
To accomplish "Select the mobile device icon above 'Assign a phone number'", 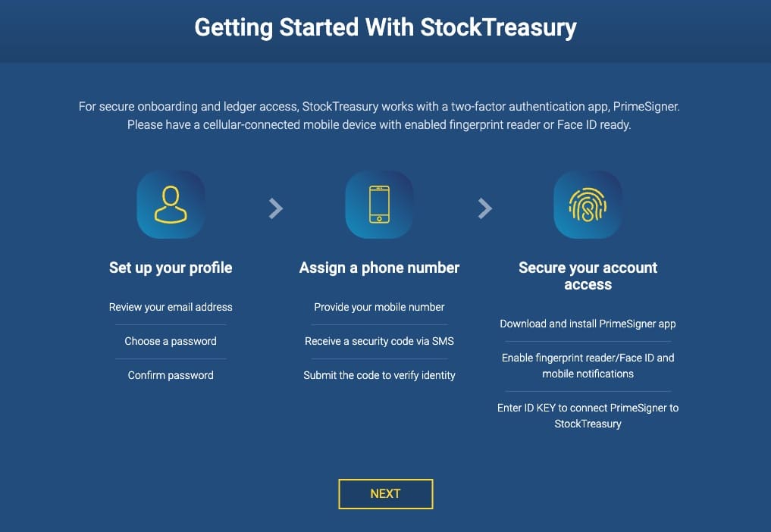I will (379, 205).
